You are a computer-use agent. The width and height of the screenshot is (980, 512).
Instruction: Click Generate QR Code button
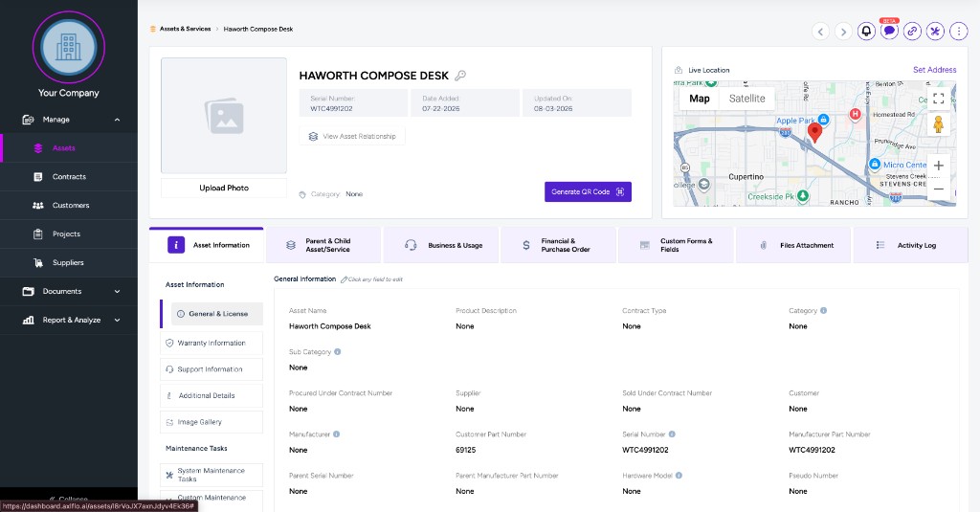click(589, 192)
